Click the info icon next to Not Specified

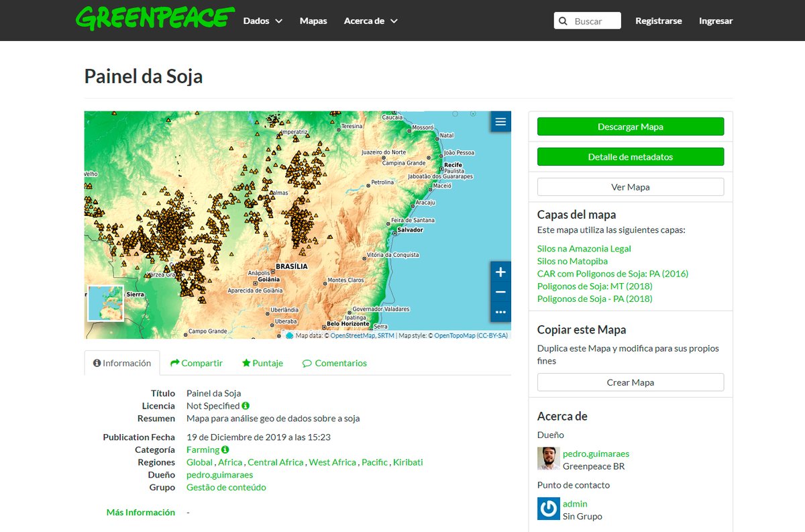(x=246, y=406)
